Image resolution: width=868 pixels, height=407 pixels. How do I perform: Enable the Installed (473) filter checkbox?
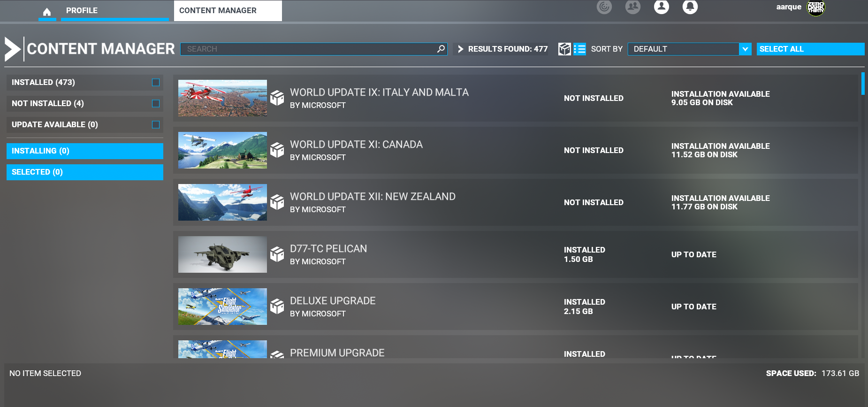[x=156, y=83]
